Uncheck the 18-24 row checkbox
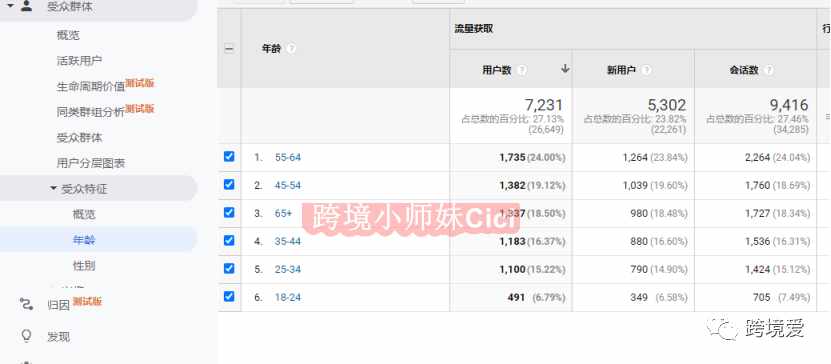This screenshot has width=831, height=364. 229,297
